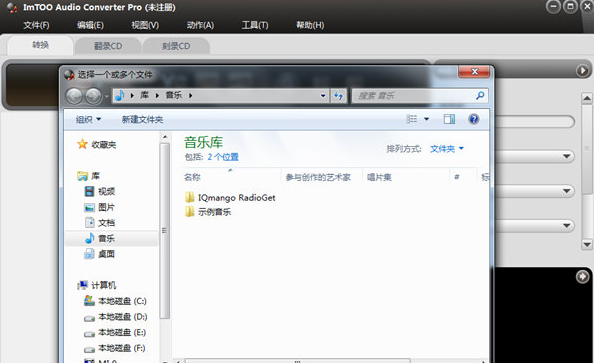
Task: Click the file list horizontal scrollbar
Action: (x=297, y=361)
